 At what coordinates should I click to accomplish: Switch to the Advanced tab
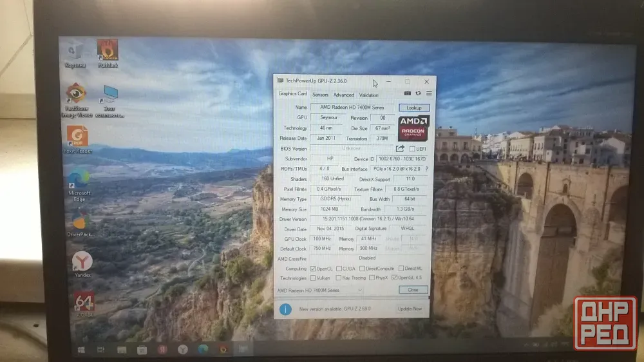(x=343, y=95)
